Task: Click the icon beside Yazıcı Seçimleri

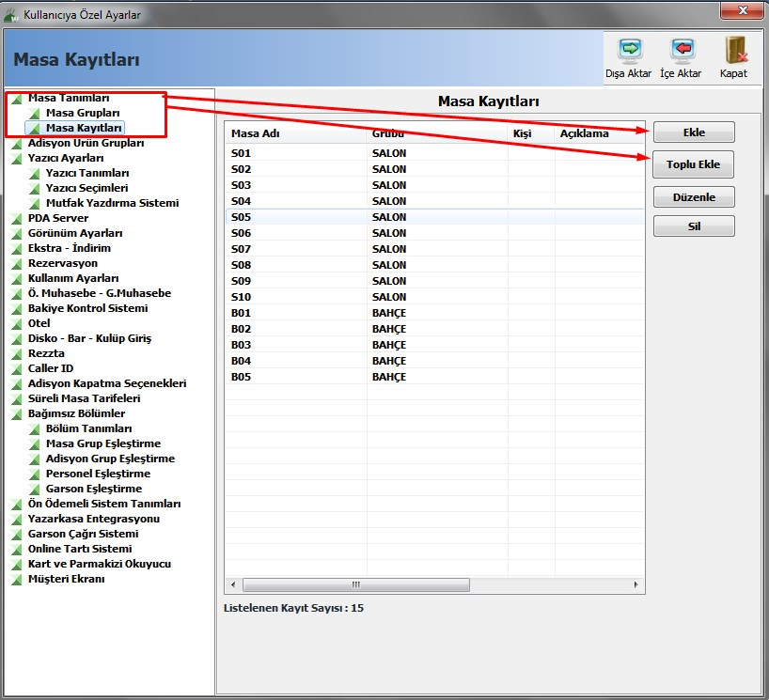Action: [x=35, y=189]
